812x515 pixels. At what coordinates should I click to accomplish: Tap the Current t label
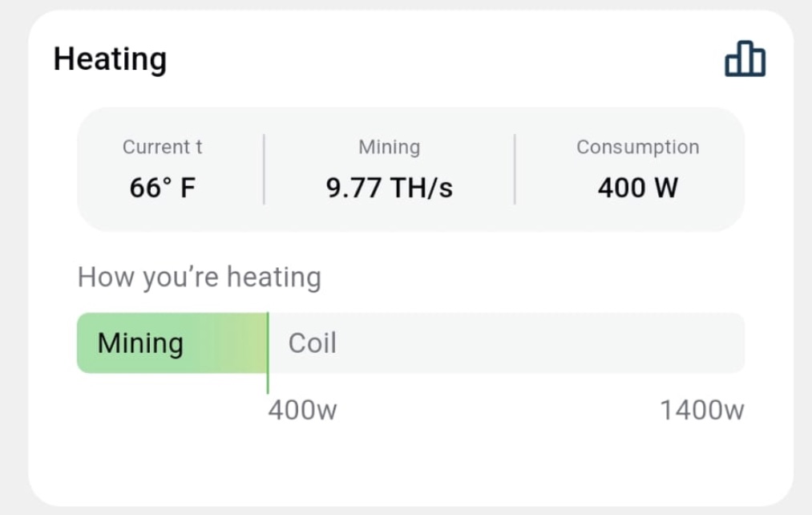coord(162,148)
